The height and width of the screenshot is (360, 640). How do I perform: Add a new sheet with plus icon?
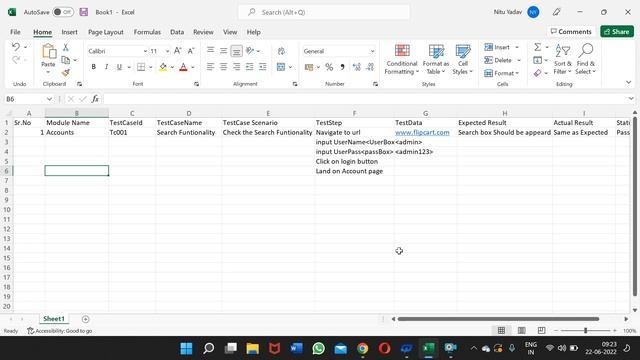85,319
